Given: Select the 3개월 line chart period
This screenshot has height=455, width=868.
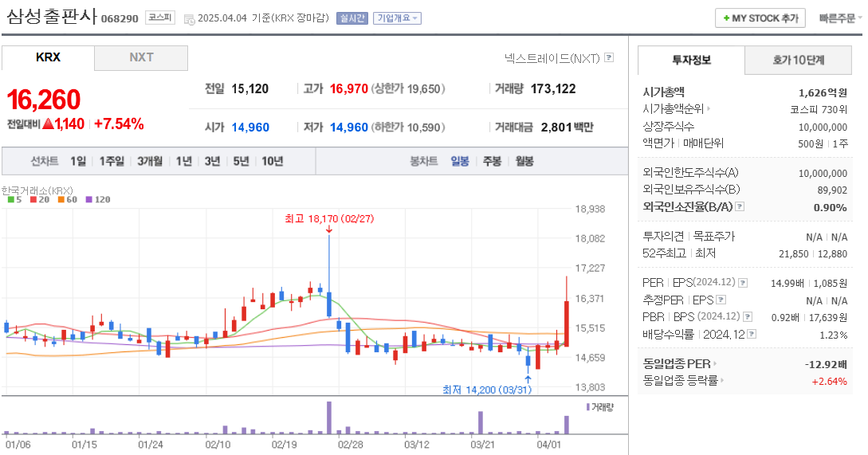Looking at the screenshot, I should point(150,161).
